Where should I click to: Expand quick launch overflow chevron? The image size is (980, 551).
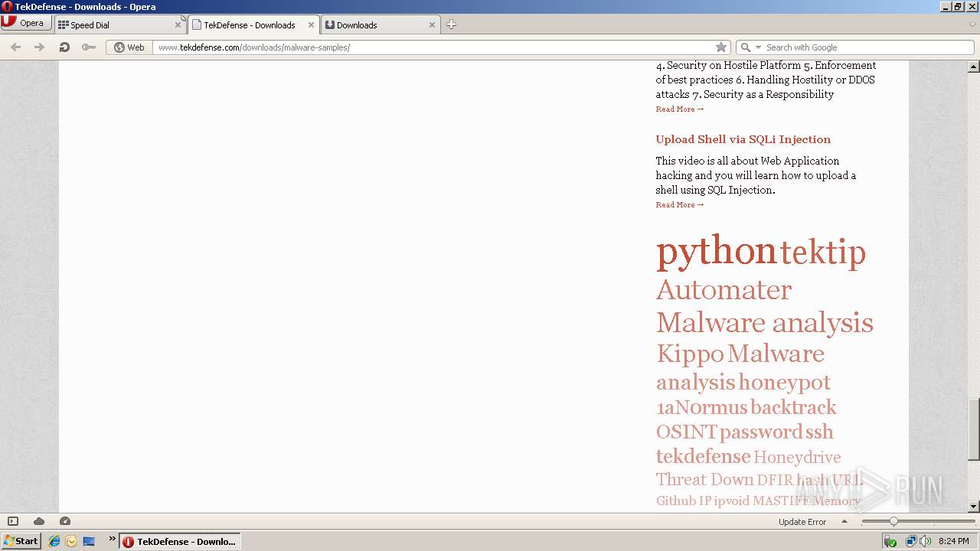[x=112, y=540]
